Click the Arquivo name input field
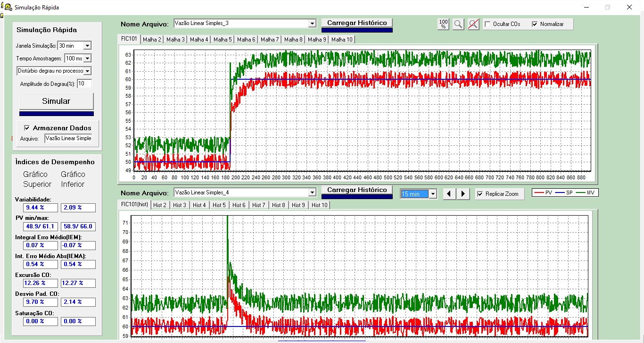644x343 pixels. [69, 138]
